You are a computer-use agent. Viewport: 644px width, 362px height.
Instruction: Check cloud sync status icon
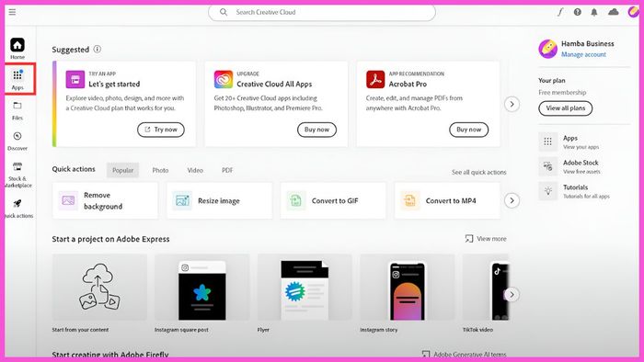pos(614,12)
